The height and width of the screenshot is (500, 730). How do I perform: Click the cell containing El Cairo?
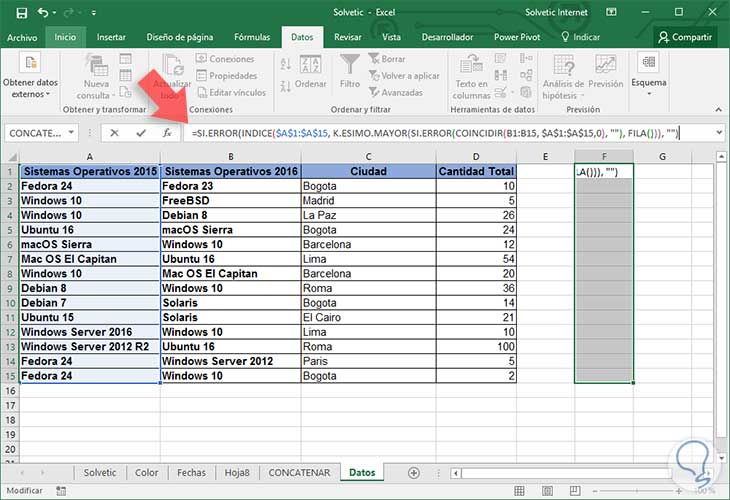tap(368, 318)
